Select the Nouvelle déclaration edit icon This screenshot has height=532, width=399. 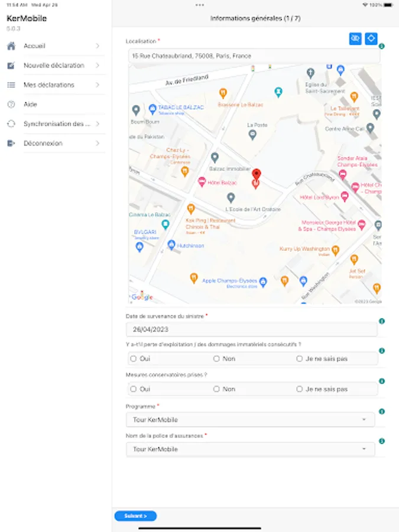pos(11,66)
